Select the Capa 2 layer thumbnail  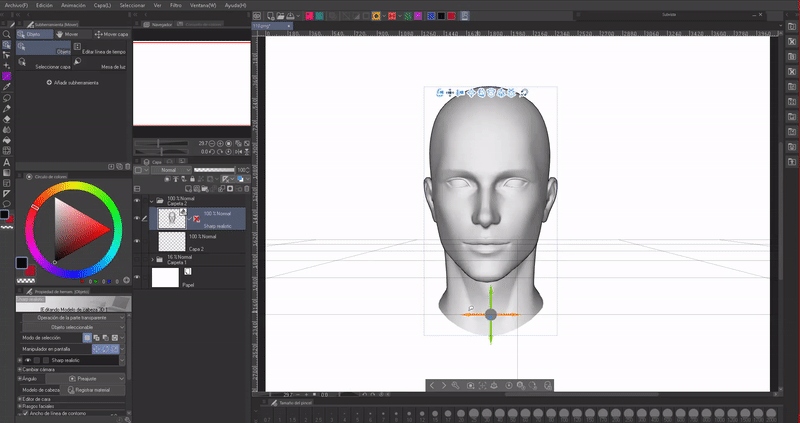174,241
